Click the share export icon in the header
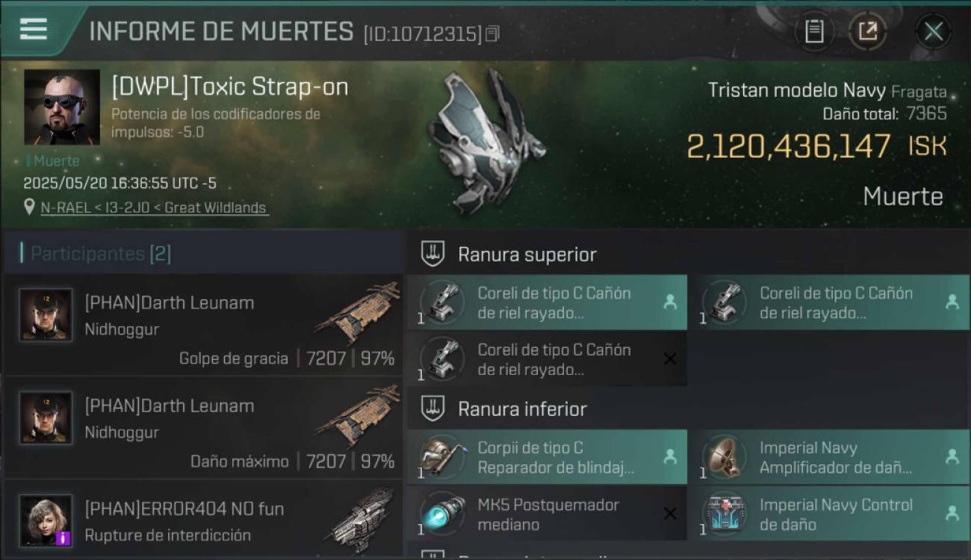Image resolution: width=971 pixels, height=560 pixels. [867, 31]
